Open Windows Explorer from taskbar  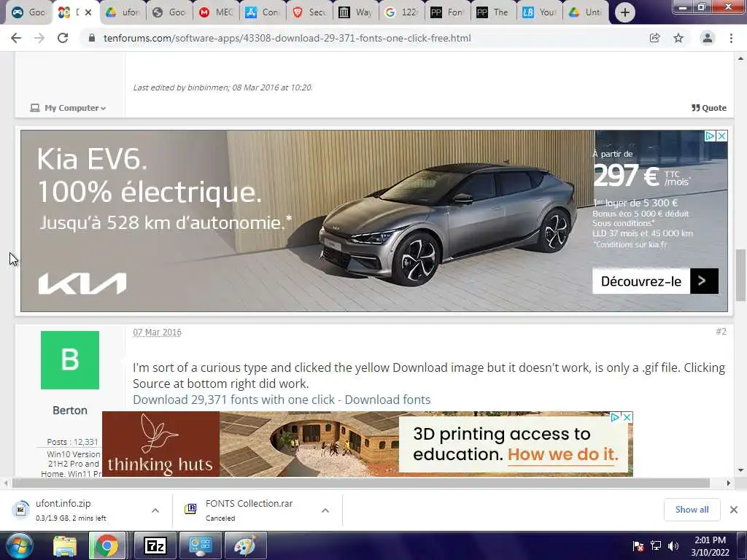[x=65, y=546]
